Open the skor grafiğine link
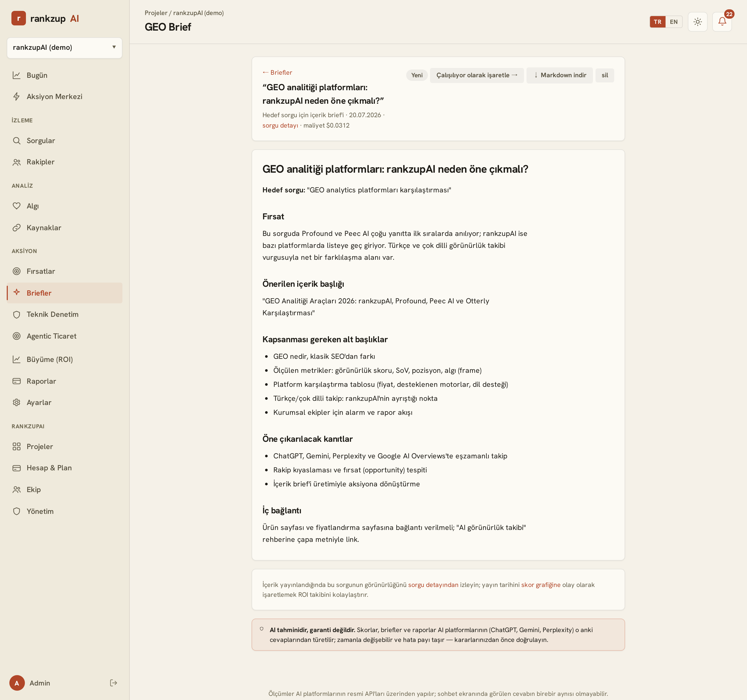The width and height of the screenshot is (747, 700). click(x=540, y=585)
